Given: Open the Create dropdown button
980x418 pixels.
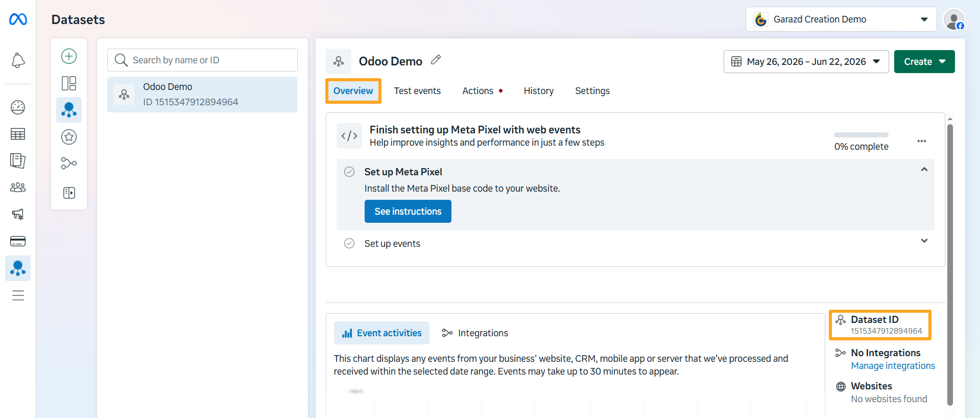Looking at the screenshot, I should 924,62.
